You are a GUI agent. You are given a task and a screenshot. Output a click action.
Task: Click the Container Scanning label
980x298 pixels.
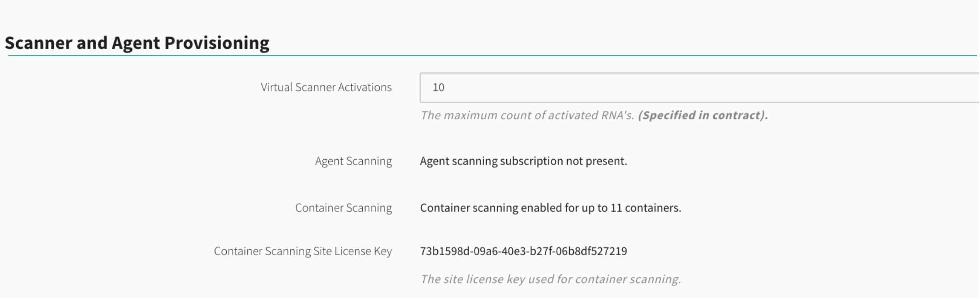344,208
